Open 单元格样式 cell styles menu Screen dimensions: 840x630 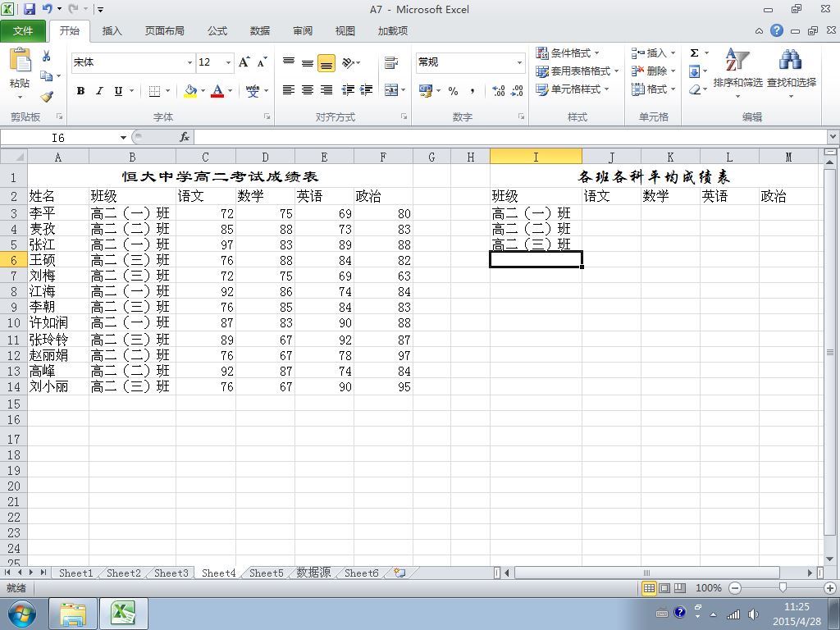click(x=573, y=89)
